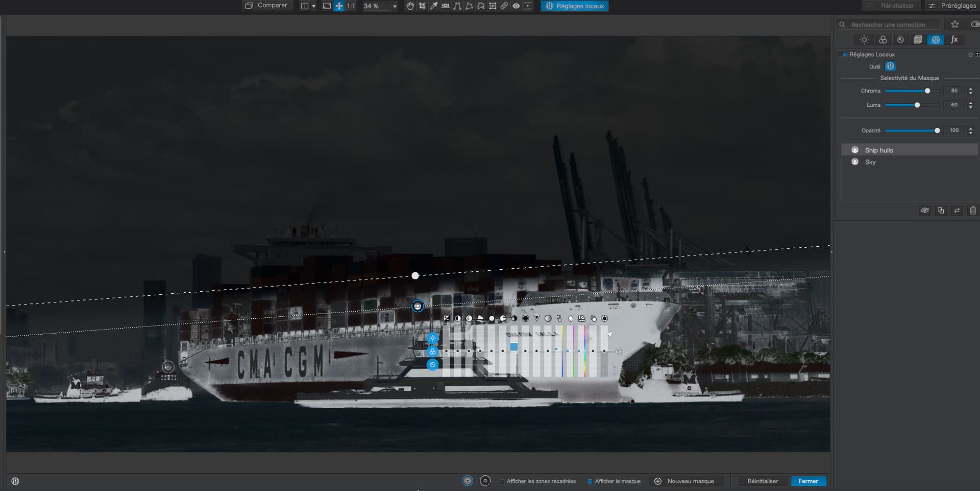This screenshot has width=980, height=491.
Task: Open the Préréglages presets panel
Action: click(952, 6)
